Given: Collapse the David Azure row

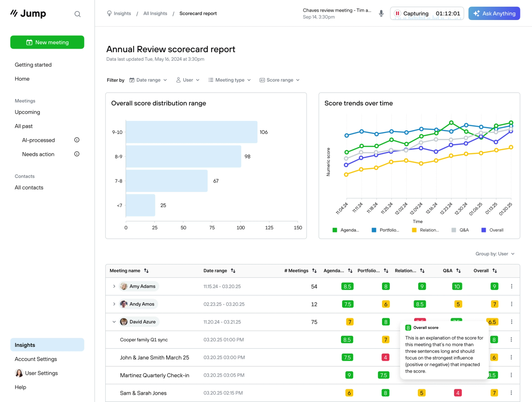Looking at the screenshot, I should click(x=114, y=322).
